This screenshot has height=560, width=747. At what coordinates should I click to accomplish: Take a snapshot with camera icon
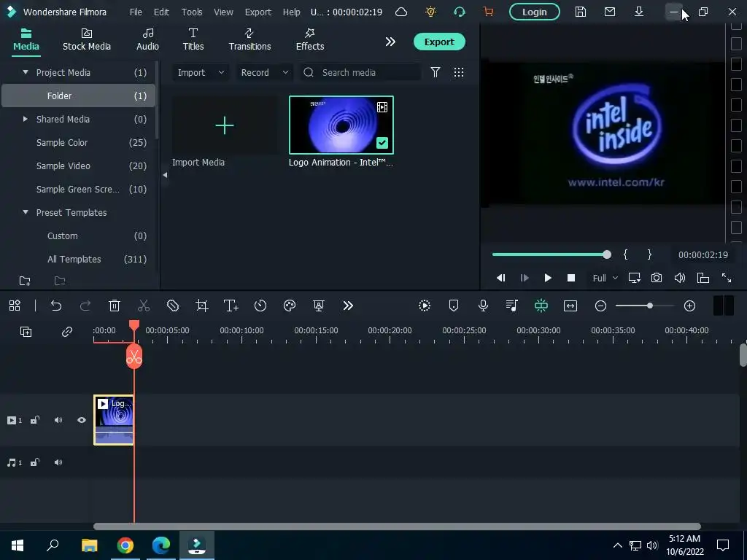[657, 278]
